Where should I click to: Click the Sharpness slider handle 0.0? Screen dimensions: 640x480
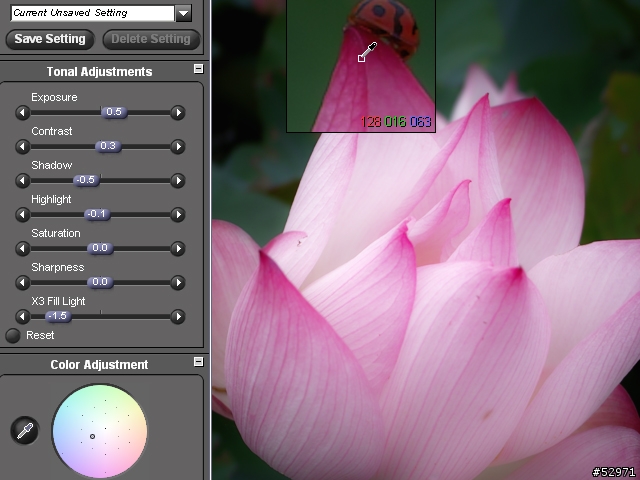(x=100, y=282)
